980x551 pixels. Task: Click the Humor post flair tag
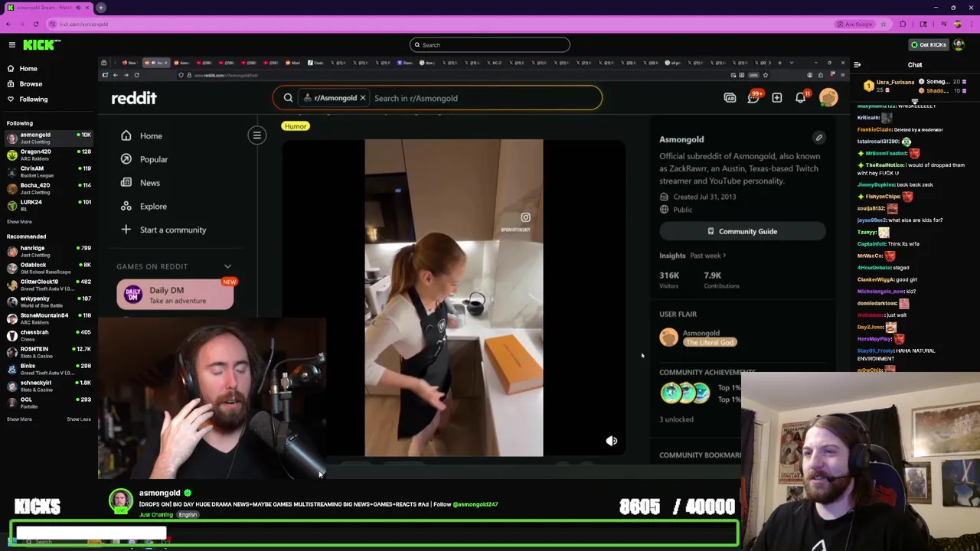296,126
